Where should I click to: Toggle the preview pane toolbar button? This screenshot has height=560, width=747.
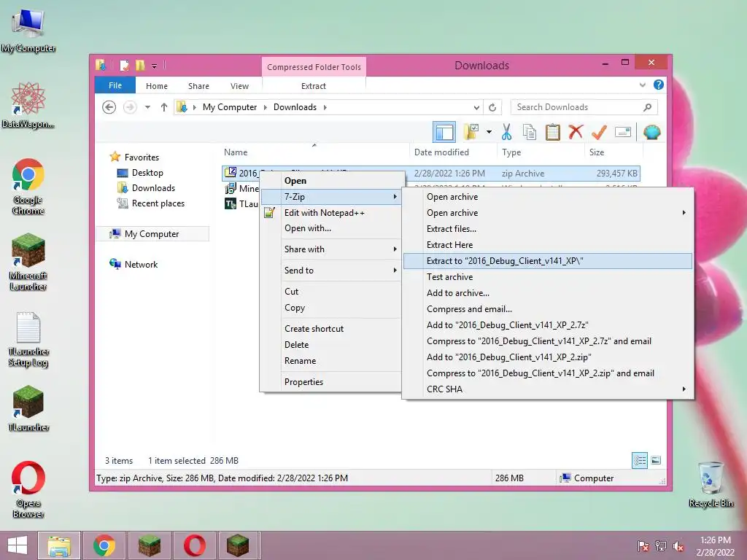click(x=444, y=132)
